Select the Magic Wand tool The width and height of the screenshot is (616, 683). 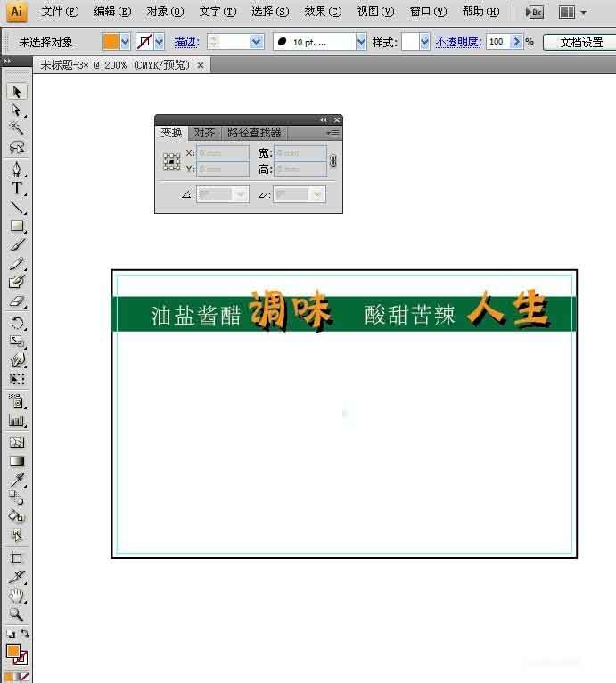pyautogui.click(x=17, y=128)
